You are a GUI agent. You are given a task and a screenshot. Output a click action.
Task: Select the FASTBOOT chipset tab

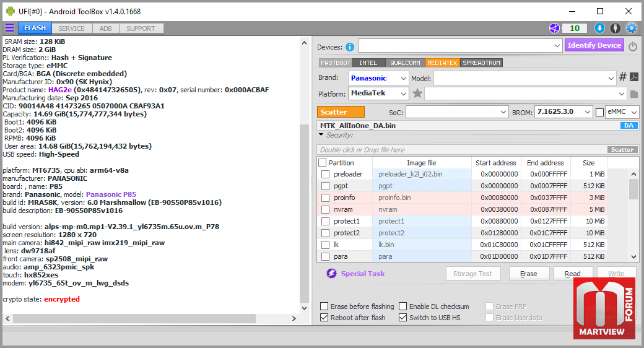pyautogui.click(x=336, y=63)
